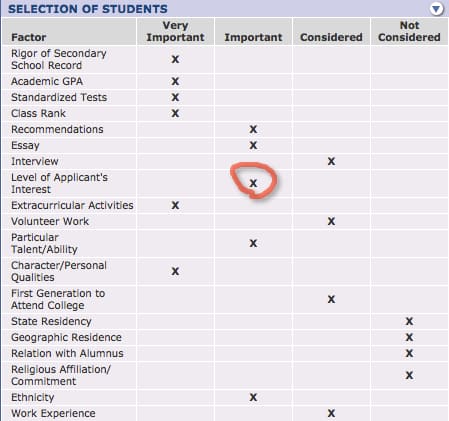The width and height of the screenshot is (449, 421).
Task: Select the Not Considered column header
Action: tap(409, 31)
